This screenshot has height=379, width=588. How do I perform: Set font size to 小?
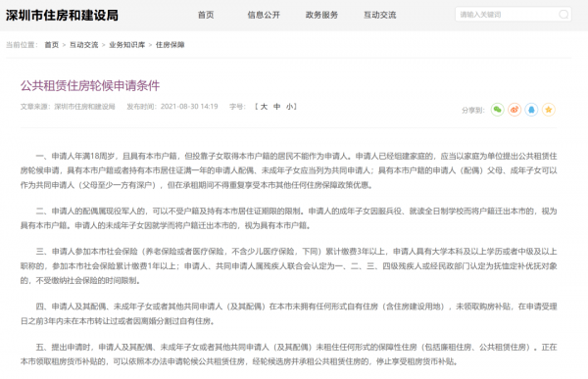289,107
